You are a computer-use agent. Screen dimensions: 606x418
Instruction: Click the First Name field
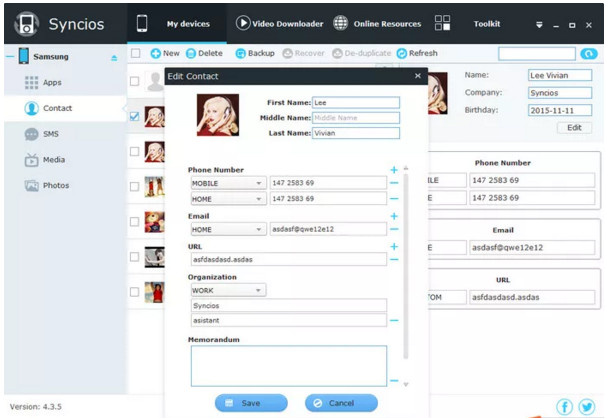356,103
